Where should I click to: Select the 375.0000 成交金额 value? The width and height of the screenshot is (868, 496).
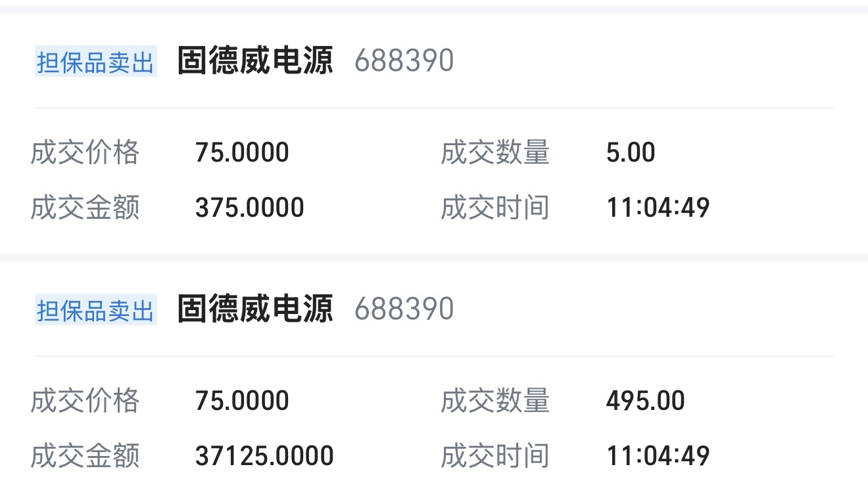click(x=249, y=208)
